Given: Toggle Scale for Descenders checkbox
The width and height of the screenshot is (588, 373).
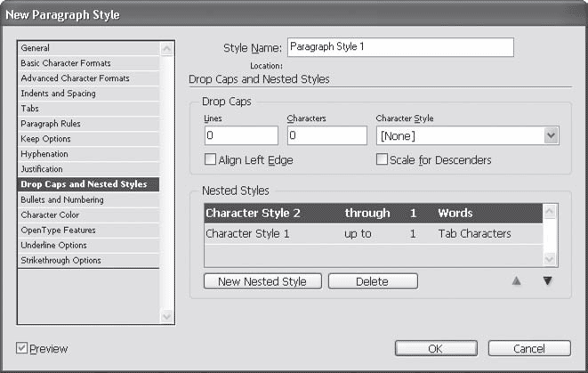Looking at the screenshot, I should [x=382, y=160].
